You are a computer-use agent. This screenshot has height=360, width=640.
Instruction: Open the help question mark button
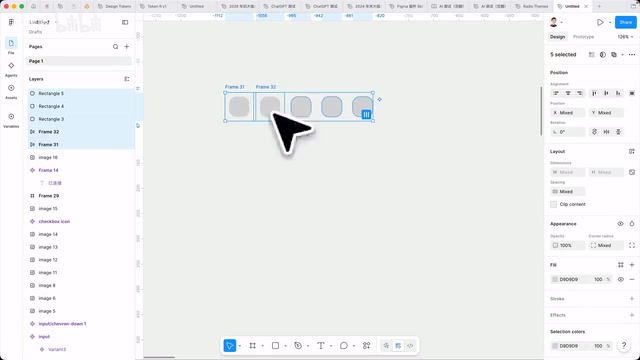624,346
